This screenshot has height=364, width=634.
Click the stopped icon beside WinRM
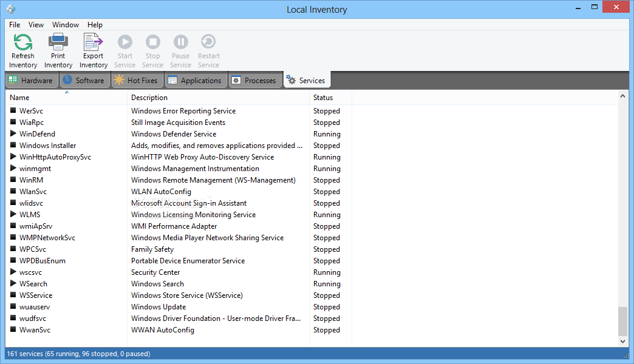click(x=13, y=180)
